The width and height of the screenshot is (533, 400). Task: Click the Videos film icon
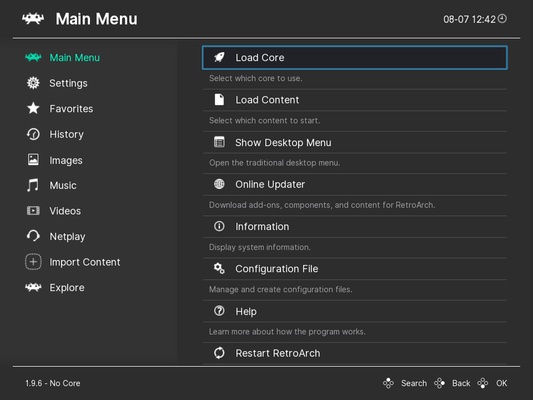pos(33,211)
